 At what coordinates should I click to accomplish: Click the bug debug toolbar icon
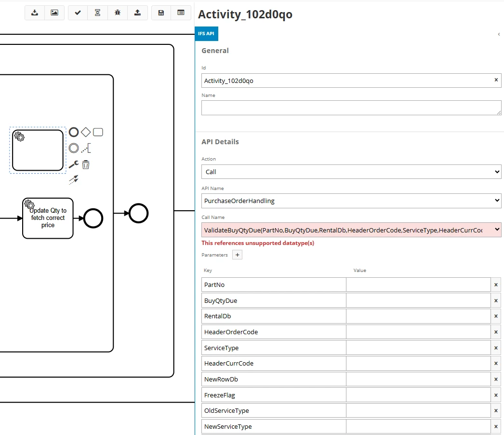[118, 13]
